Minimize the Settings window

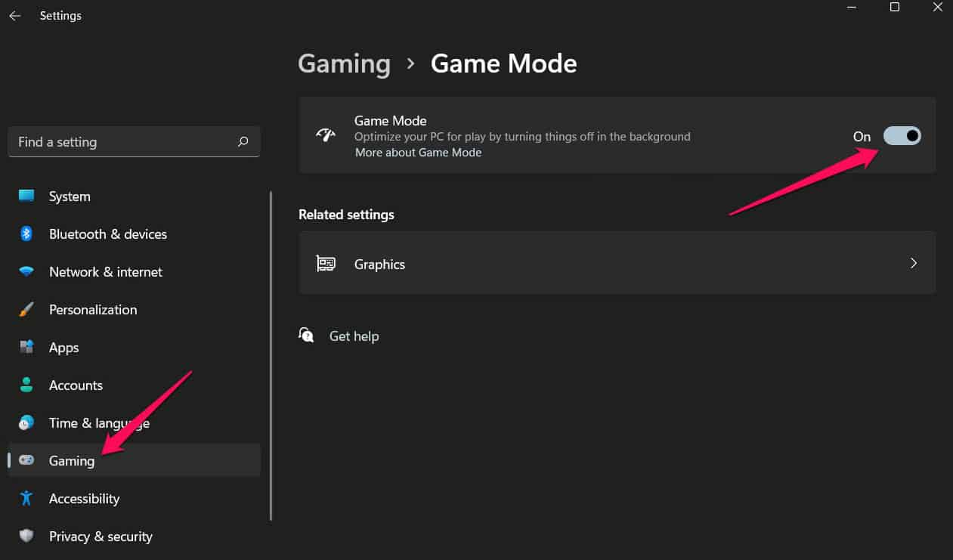852,8
